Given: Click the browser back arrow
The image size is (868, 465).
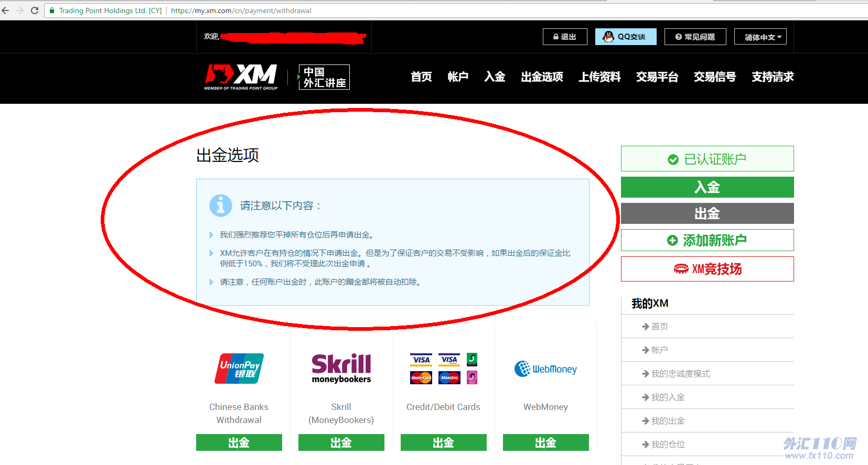Looking at the screenshot, I should 6,10.
